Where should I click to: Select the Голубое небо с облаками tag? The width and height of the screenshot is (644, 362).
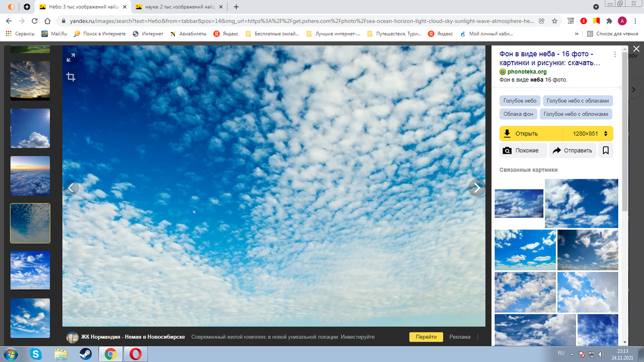point(578,101)
